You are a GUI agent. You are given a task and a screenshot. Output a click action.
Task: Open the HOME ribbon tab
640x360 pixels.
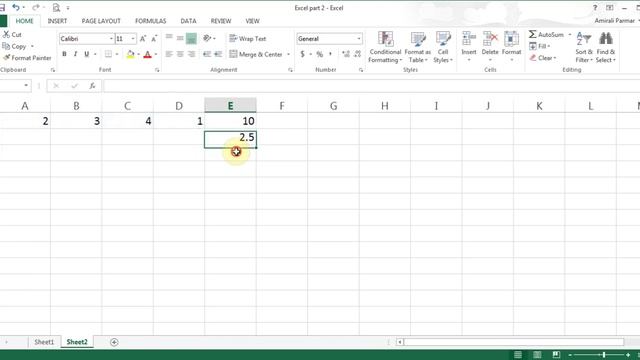24,21
